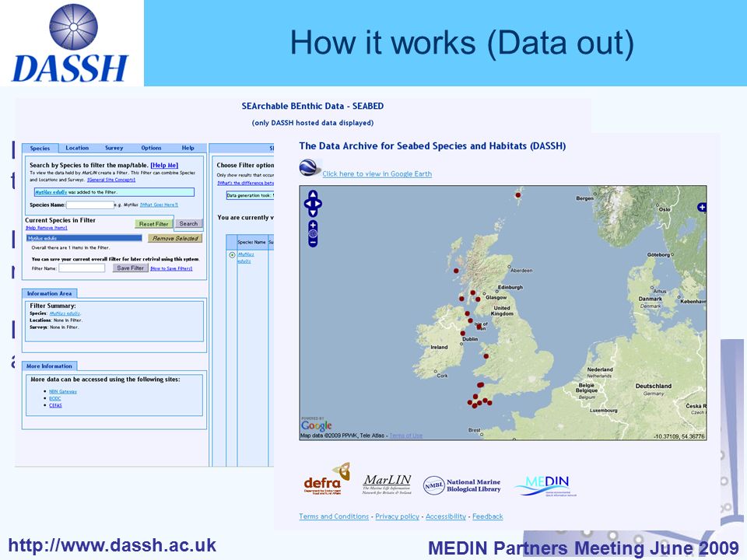Image resolution: width=747 pixels, height=560 pixels.
Task: Click Mytilus edulis link in added-to-filter notice
Action: pos(51,192)
